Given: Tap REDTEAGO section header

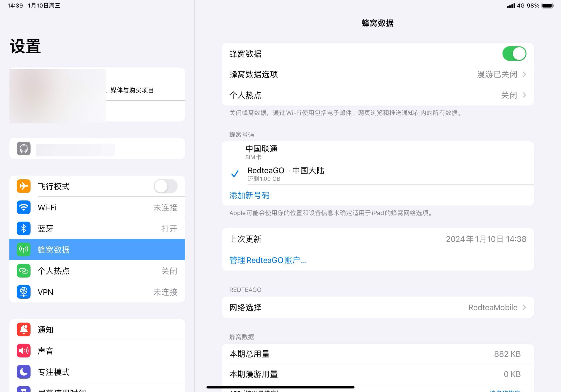Looking at the screenshot, I should [245, 290].
